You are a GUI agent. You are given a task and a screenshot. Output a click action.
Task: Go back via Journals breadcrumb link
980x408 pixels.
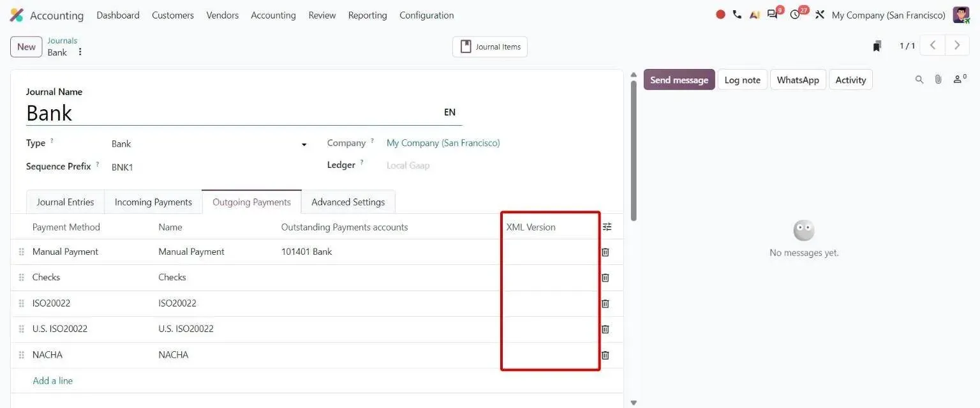pos(62,40)
